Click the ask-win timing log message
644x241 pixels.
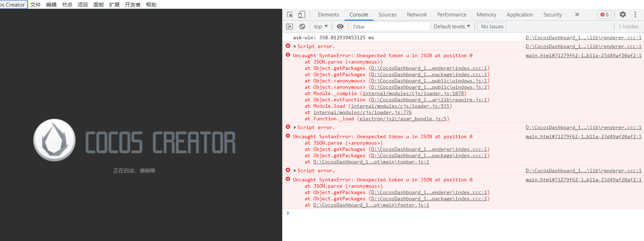(333, 38)
